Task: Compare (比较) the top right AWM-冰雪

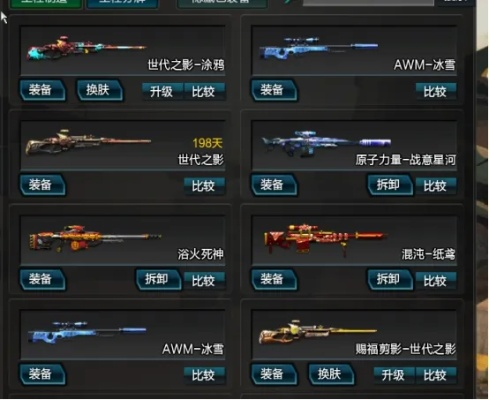Action: coord(435,91)
